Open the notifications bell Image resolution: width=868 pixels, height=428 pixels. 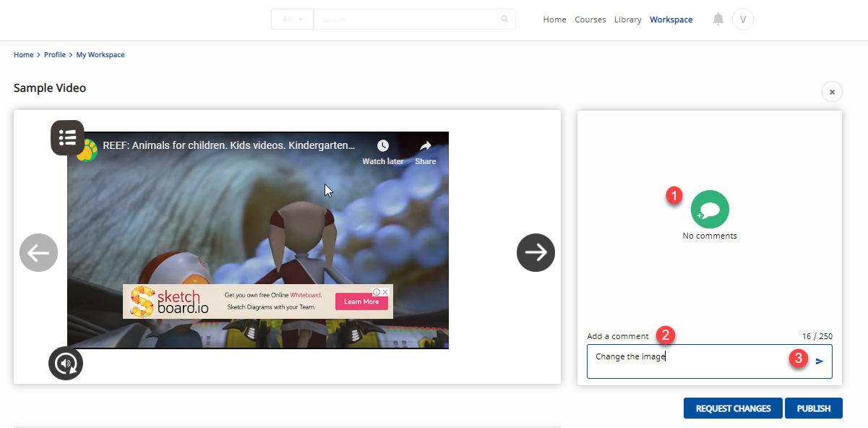coord(718,20)
